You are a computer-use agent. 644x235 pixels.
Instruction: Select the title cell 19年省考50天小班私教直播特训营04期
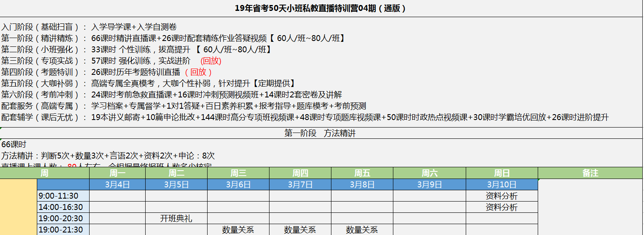click(320, 8)
